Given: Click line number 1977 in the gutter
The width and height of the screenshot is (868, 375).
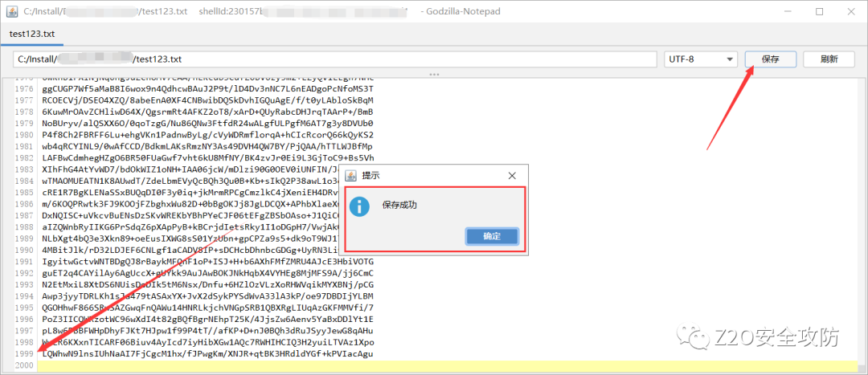Looking at the screenshot, I should [24, 100].
